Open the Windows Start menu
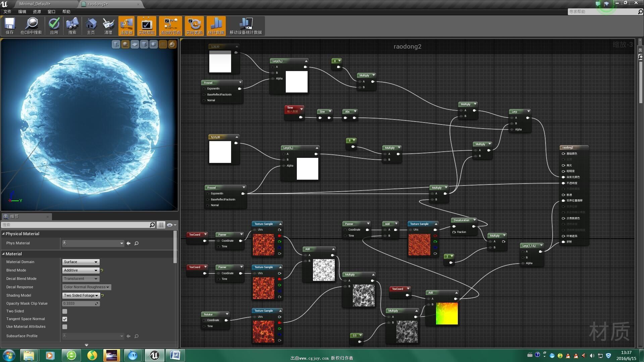 tap(9, 355)
